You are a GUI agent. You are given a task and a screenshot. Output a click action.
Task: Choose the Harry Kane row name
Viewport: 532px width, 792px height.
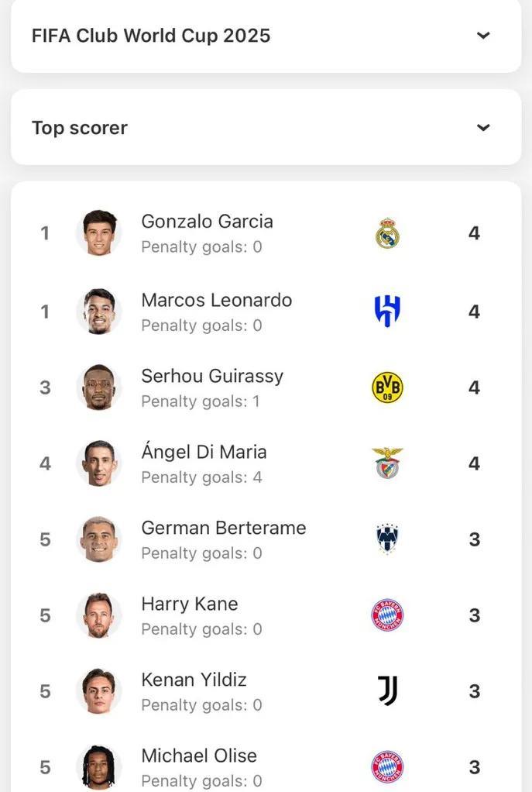tap(189, 604)
